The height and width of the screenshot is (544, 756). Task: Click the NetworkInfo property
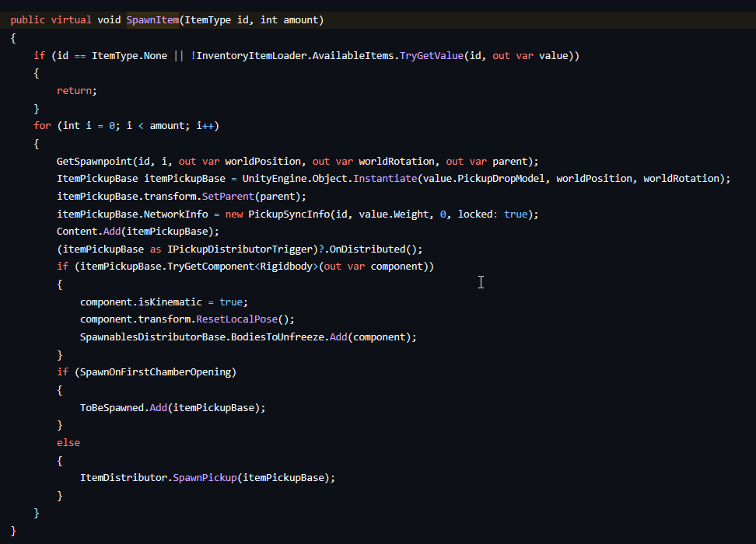[x=176, y=214]
